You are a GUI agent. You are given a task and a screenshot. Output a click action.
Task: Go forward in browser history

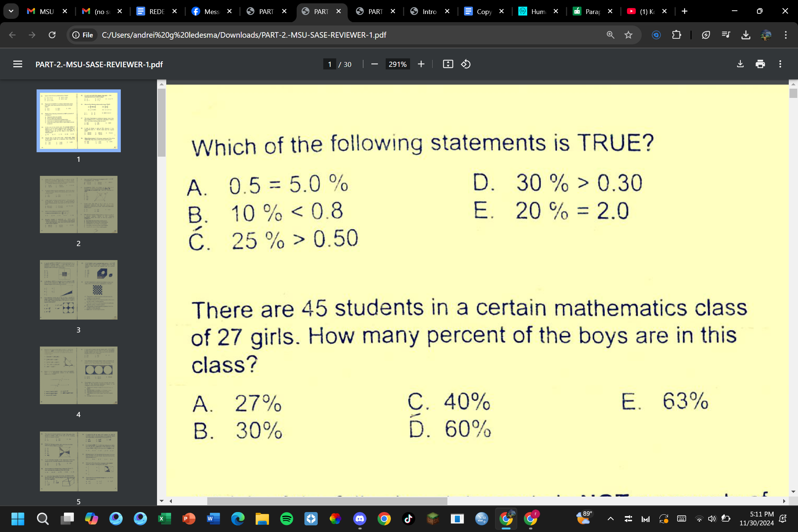32,35
